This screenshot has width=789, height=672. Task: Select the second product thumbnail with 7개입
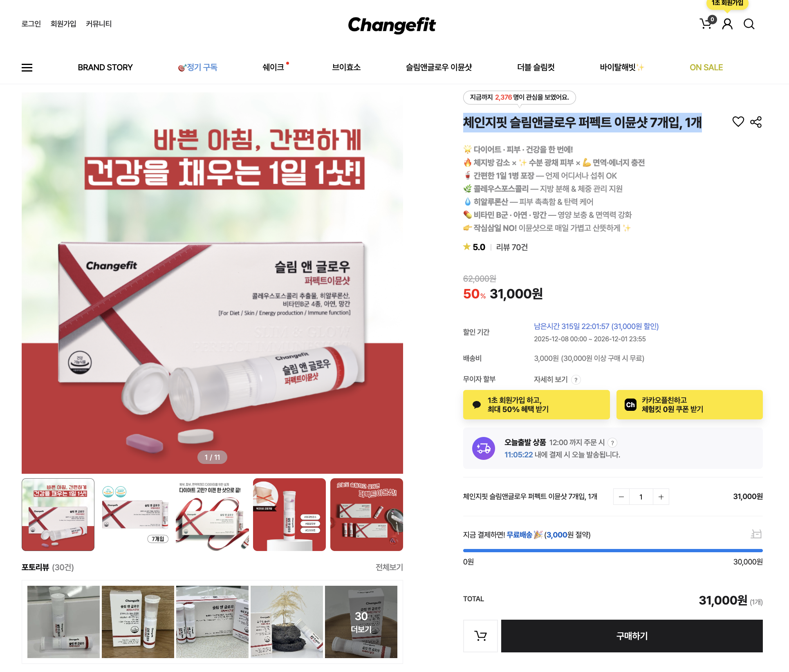135,515
